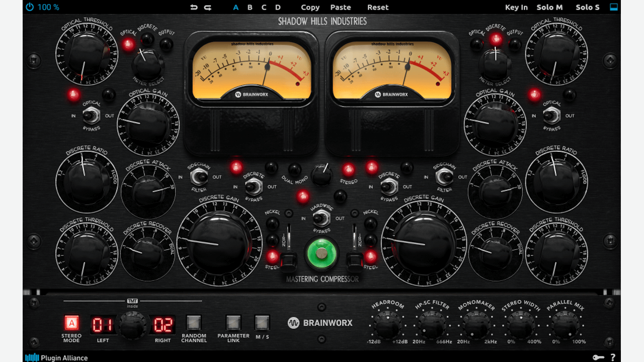
Task: Click Reset in the top bar
Action: pos(378,7)
